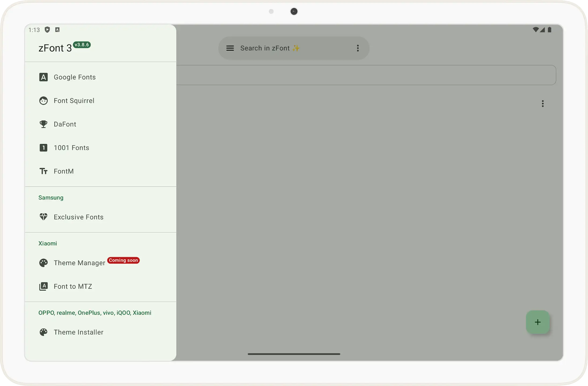Tap the FontM text-size icon
588x386 pixels.
[x=43, y=171]
